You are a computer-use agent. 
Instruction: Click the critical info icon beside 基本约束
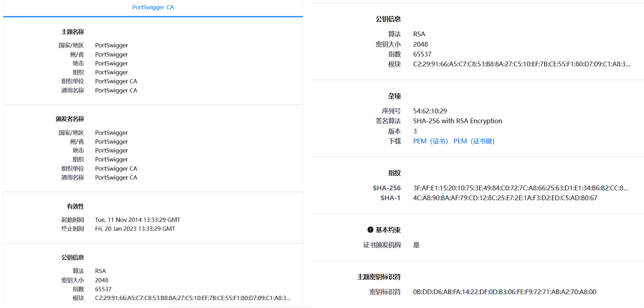click(370, 230)
